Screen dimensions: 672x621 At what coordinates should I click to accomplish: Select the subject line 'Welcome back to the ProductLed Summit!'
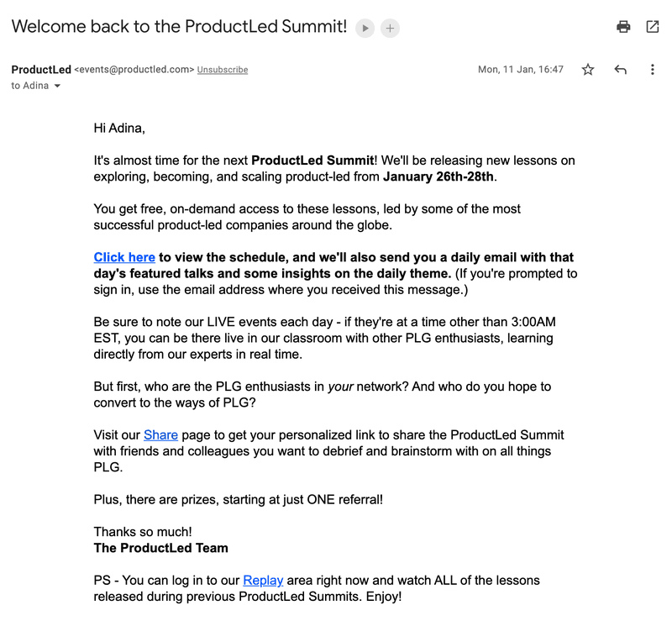tap(178, 26)
